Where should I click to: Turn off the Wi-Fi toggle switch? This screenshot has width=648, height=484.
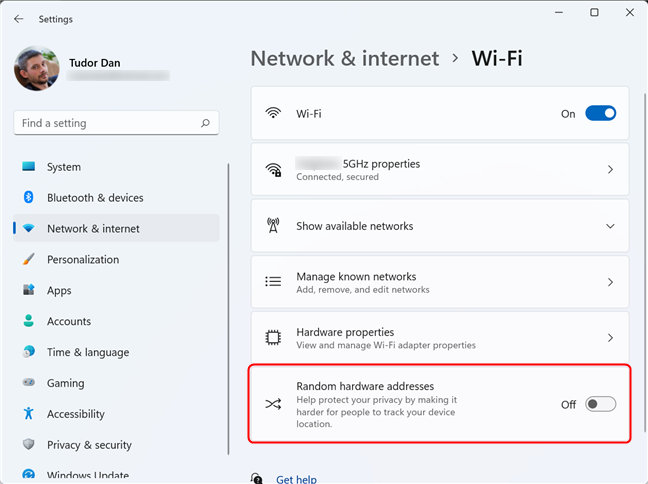point(600,113)
